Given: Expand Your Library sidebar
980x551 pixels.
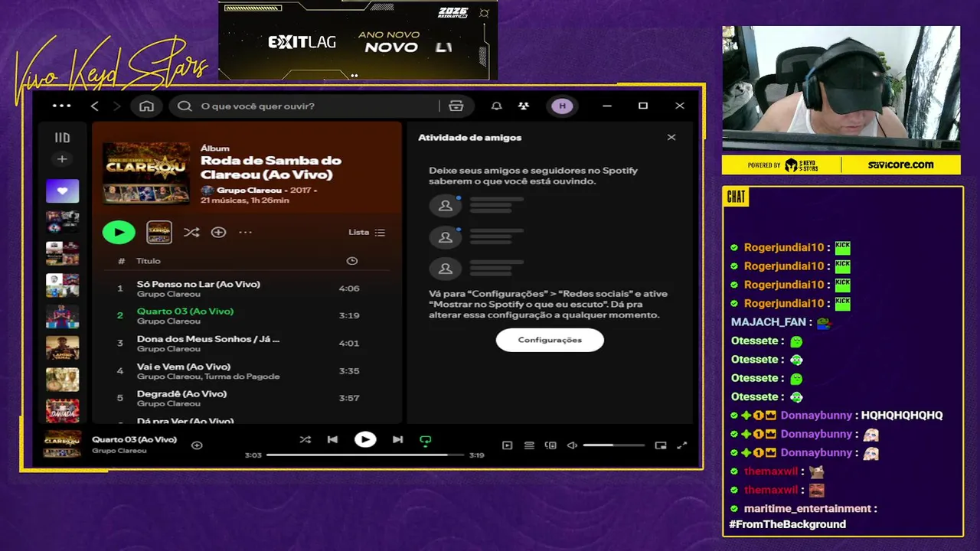Looking at the screenshot, I should coord(62,138).
